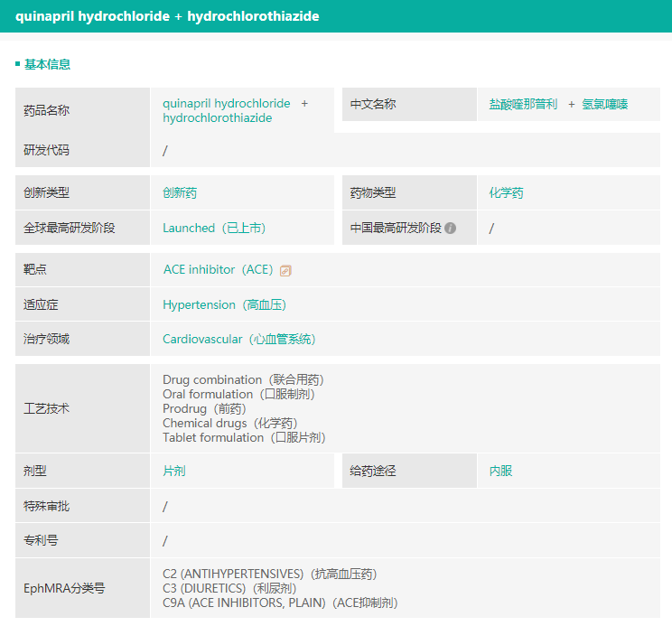Click C9A (ACE INHIBITORS, PLAIN) classification entry
The height and width of the screenshot is (626, 672).
pos(279,603)
